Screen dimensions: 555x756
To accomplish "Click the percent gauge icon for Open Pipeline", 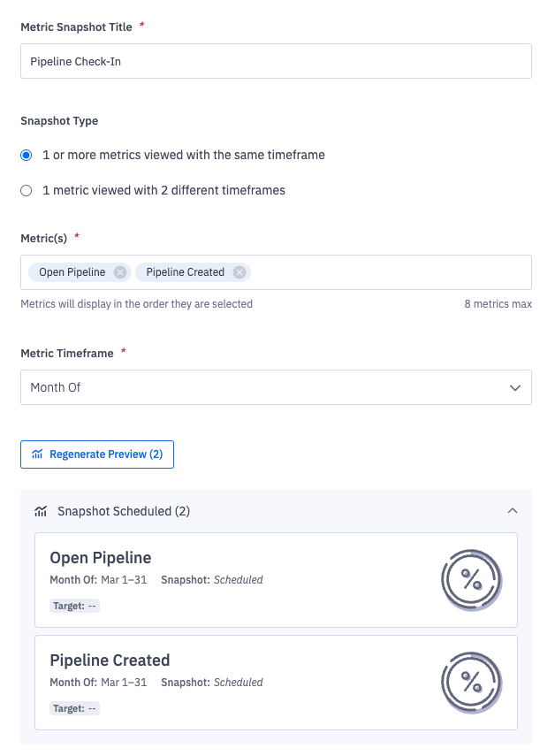I will coord(471,580).
